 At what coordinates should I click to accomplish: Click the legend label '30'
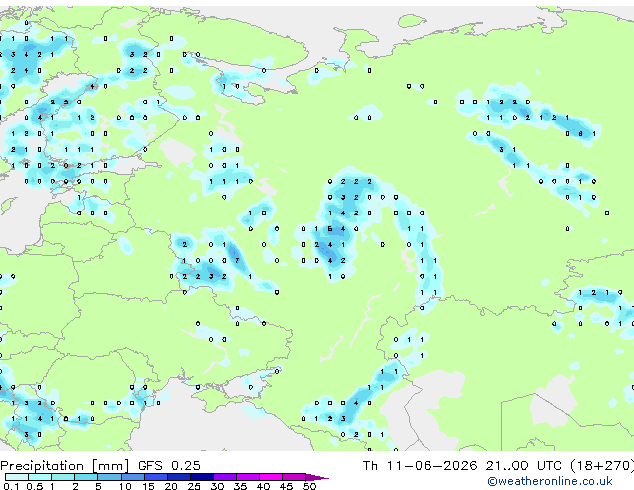coord(217,486)
